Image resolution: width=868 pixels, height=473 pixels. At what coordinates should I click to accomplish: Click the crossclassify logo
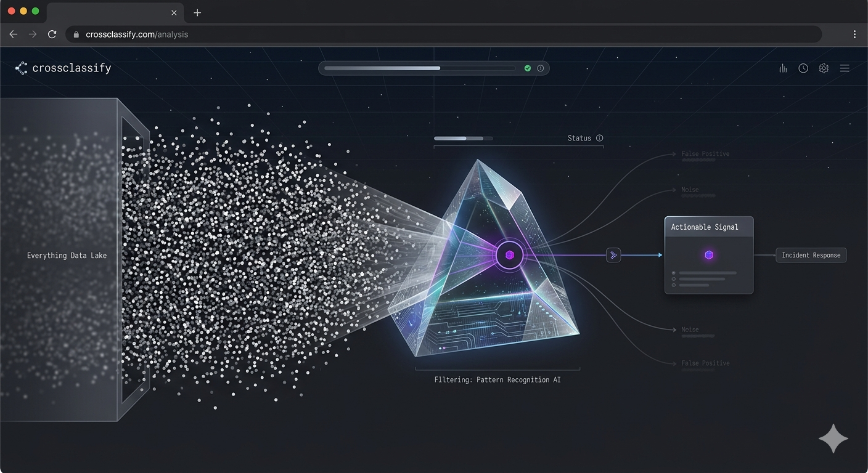pyautogui.click(x=63, y=68)
